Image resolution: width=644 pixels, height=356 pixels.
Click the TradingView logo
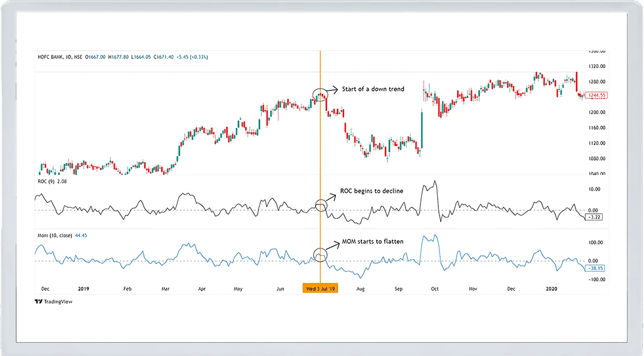coord(54,301)
